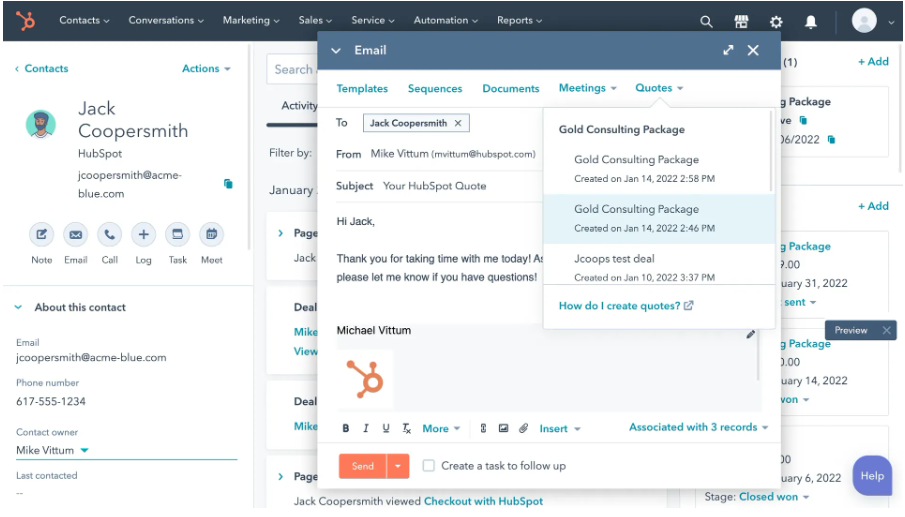This screenshot has height=517, width=905.
Task: Open the Marketplace storefront icon
Action: click(741, 22)
